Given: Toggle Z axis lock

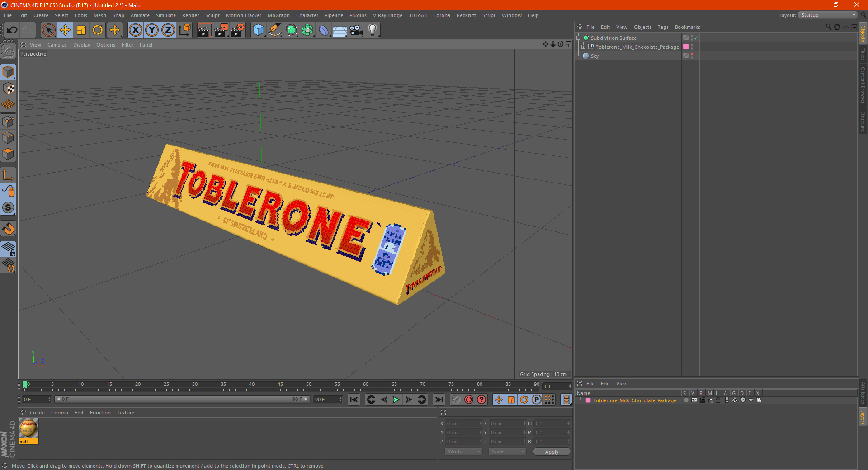Looking at the screenshot, I should pyautogui.click(x=168, y=30).
